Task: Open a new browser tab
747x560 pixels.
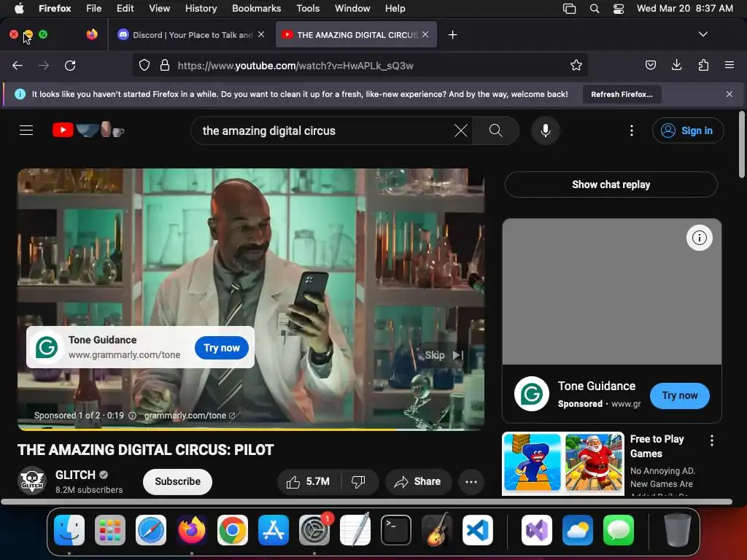Action: coord(452,35)
